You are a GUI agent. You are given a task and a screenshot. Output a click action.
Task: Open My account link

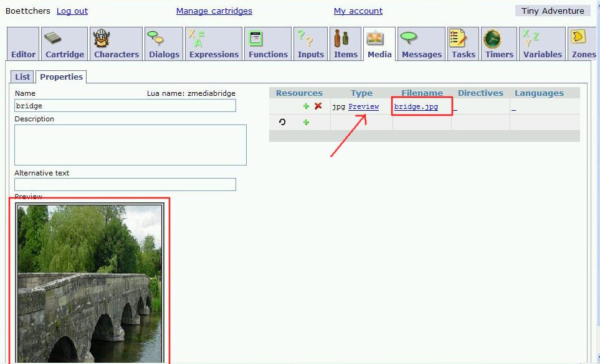pyautogui.click(x=358, y=11)
